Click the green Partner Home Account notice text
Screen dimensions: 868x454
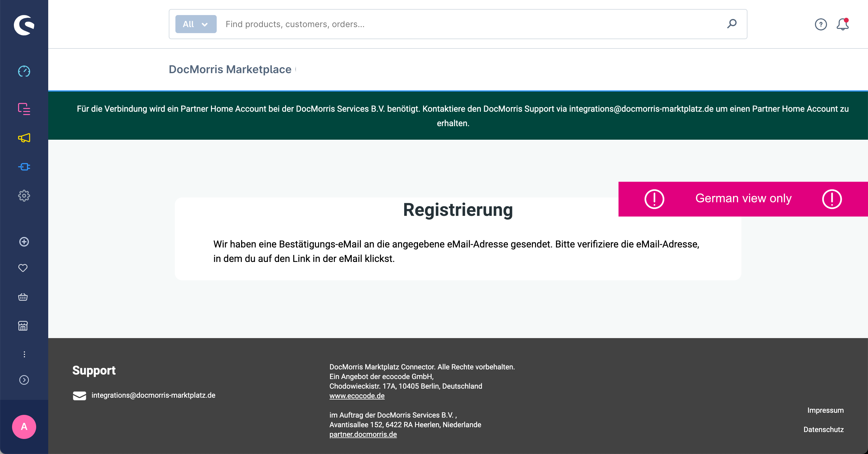(463, 116)
